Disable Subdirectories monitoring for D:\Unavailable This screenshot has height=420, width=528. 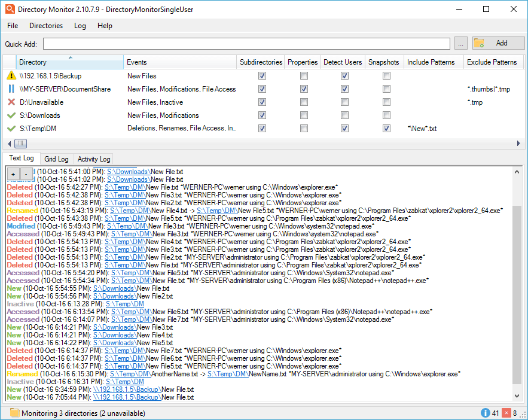(x=261, y=102)
